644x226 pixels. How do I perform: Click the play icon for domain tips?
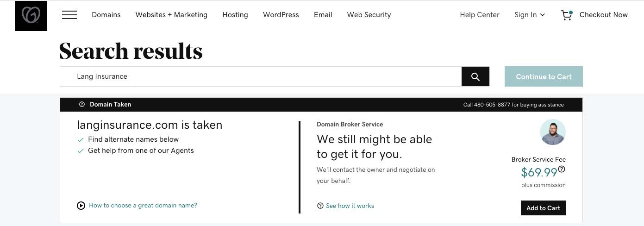81,206
